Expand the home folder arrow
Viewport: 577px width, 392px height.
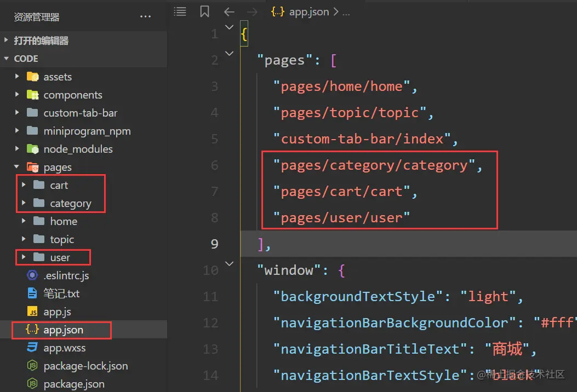click(24, 221)
